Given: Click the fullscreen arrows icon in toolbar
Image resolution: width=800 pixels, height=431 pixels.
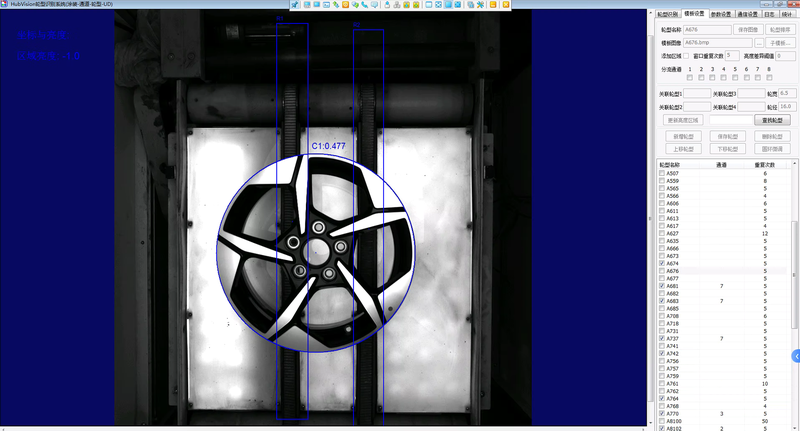Looking at the screenshot, I should (x=438, y=5).
